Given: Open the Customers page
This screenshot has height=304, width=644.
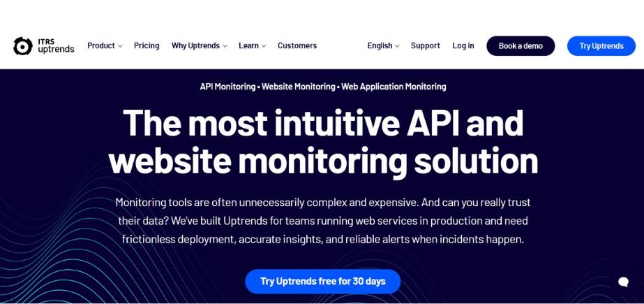Looking at the screenshot, I should (297, 45).
